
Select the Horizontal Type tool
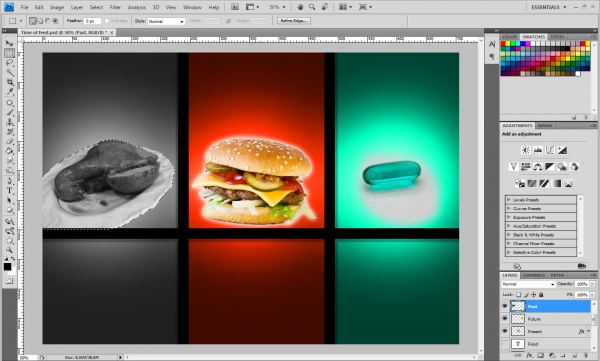click(9, 191)
